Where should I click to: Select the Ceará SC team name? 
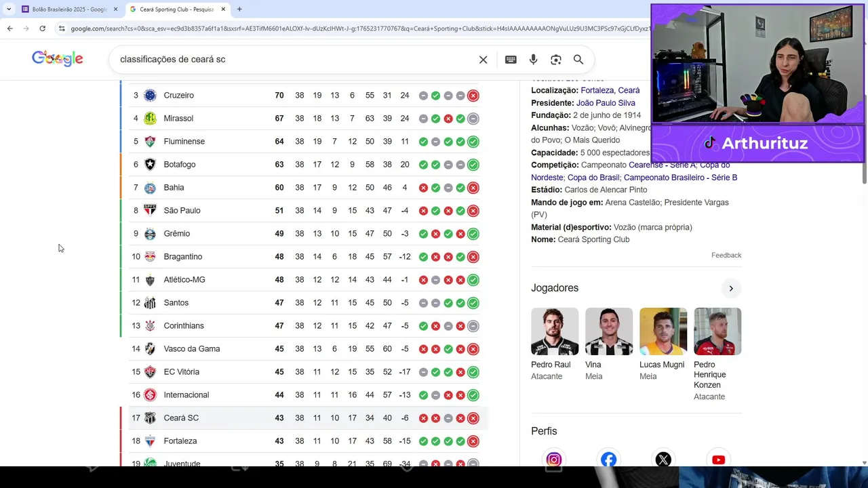click(x=181, y=418)
